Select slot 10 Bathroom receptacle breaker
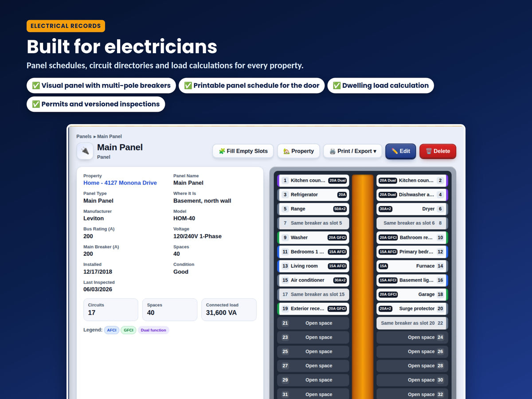The image size is (532, 399). (x=412, y=238)
